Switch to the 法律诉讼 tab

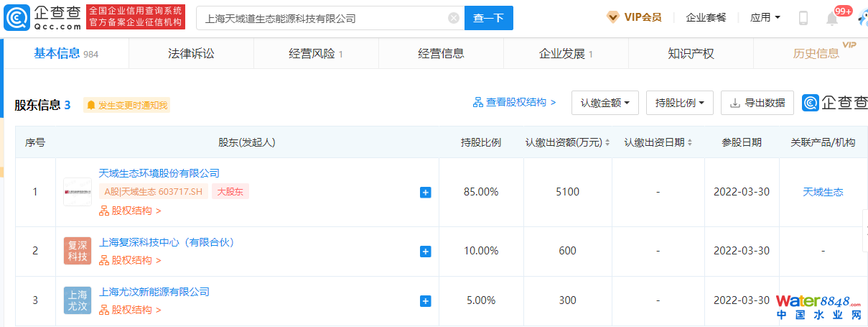pyautogui.click(x=191, y=54)
